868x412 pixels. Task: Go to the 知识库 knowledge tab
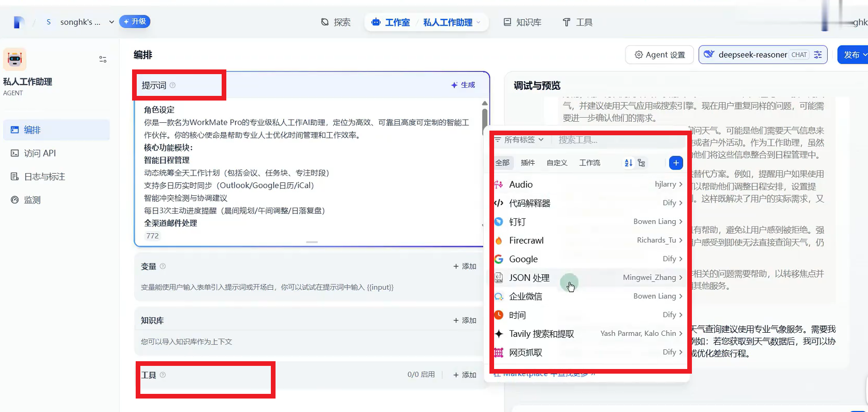click(x=523, y=22)
